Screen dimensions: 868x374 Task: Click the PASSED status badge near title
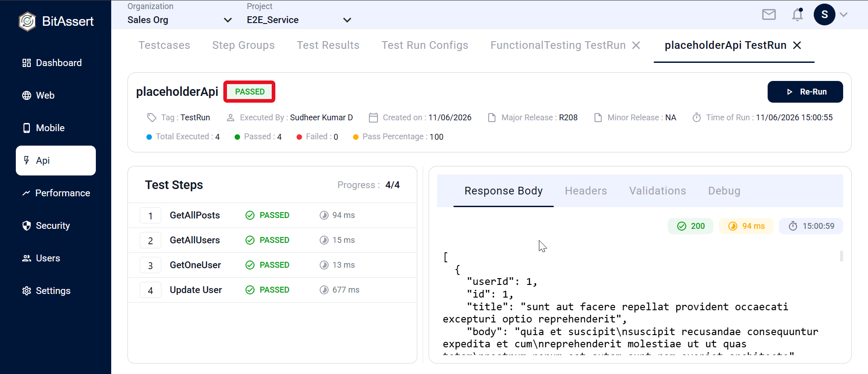click(x=250, y=92)
